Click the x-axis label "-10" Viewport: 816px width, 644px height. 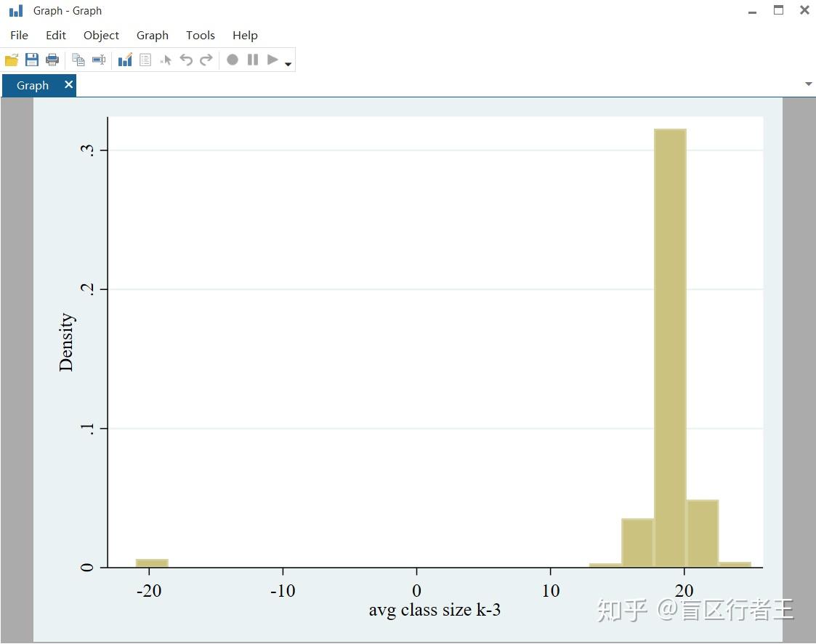(283, 590)
